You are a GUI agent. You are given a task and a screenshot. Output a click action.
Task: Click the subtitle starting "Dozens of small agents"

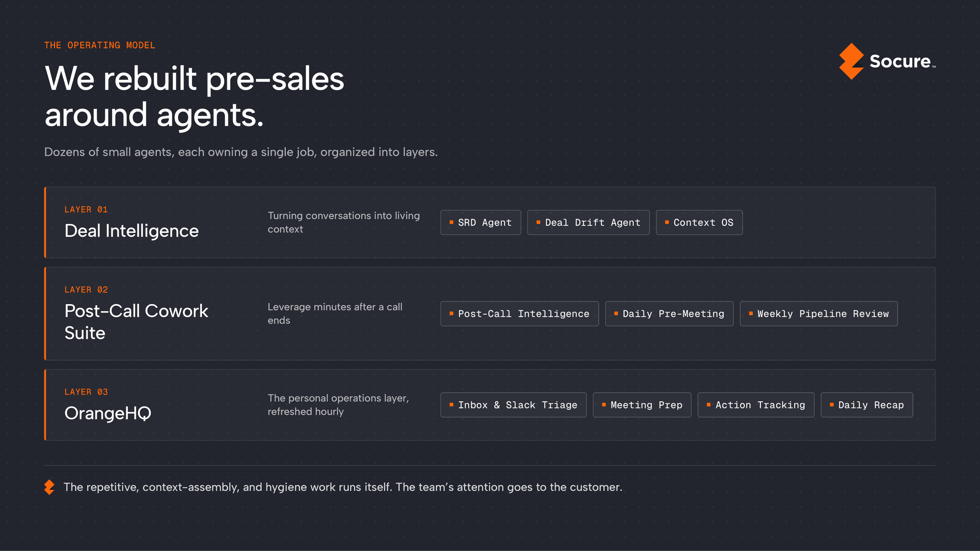241,152
